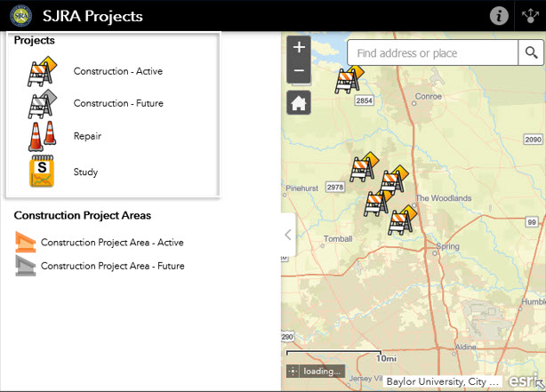Open the info details button in header

pyautogui.click(x=499, y=16)
